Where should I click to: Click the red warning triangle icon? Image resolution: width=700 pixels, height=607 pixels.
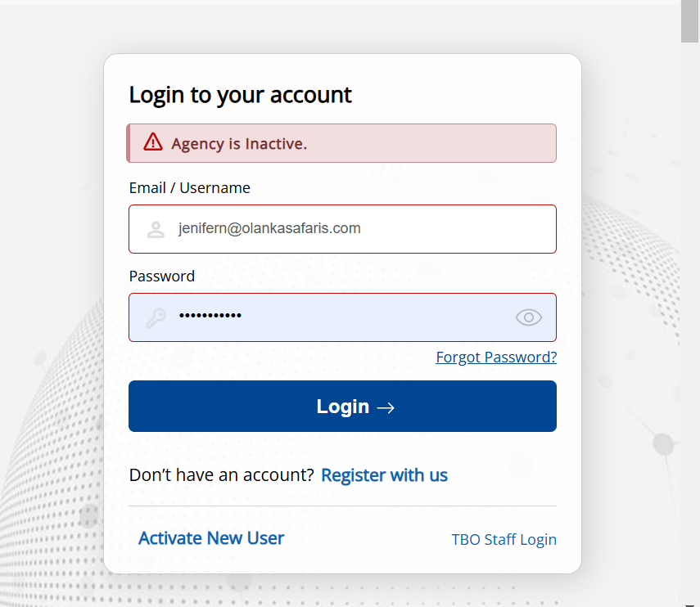(153, 142)
